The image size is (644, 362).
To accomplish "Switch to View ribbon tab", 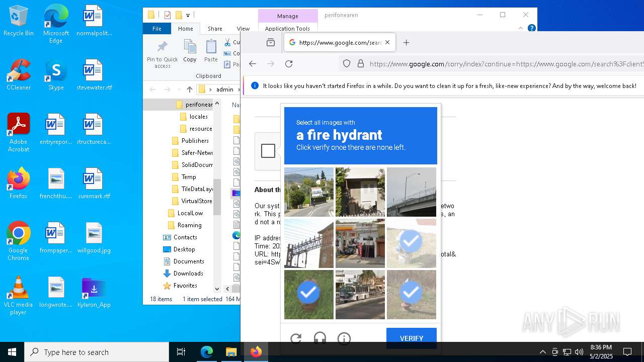I will pos(243,29).
